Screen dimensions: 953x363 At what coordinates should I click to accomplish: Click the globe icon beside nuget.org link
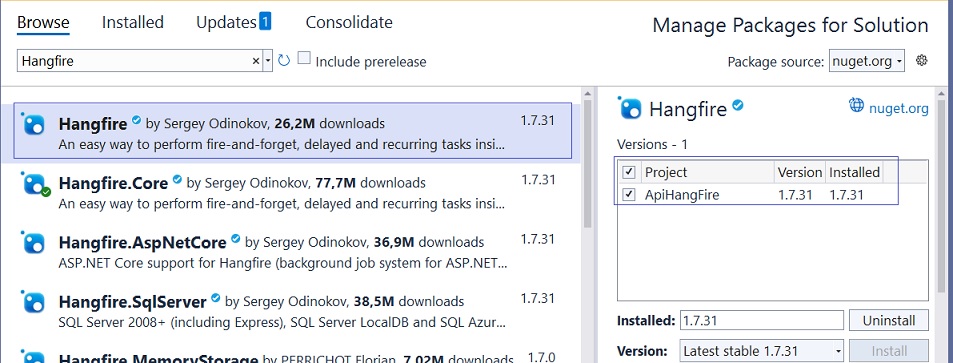pos(856,106)
